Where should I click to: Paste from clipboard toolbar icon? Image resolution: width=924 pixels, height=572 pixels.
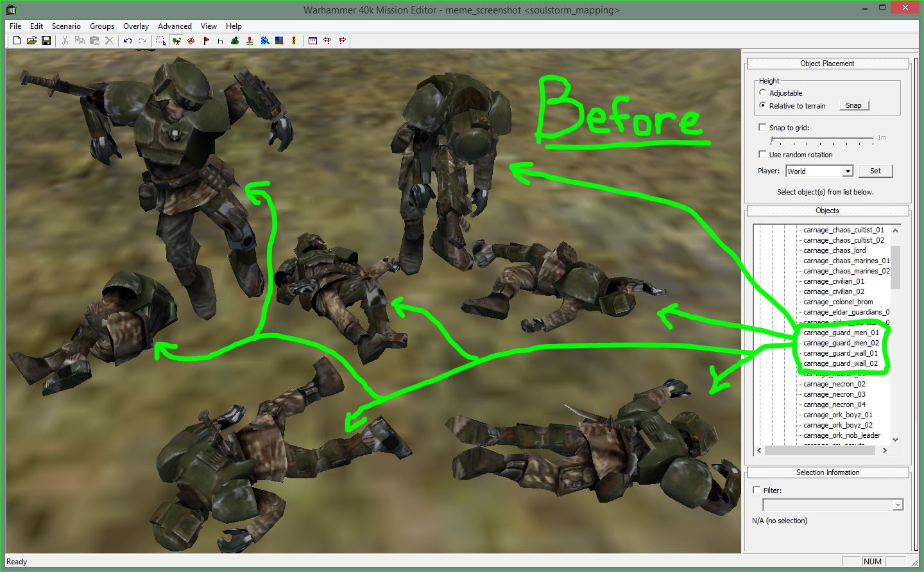point(94,40)
